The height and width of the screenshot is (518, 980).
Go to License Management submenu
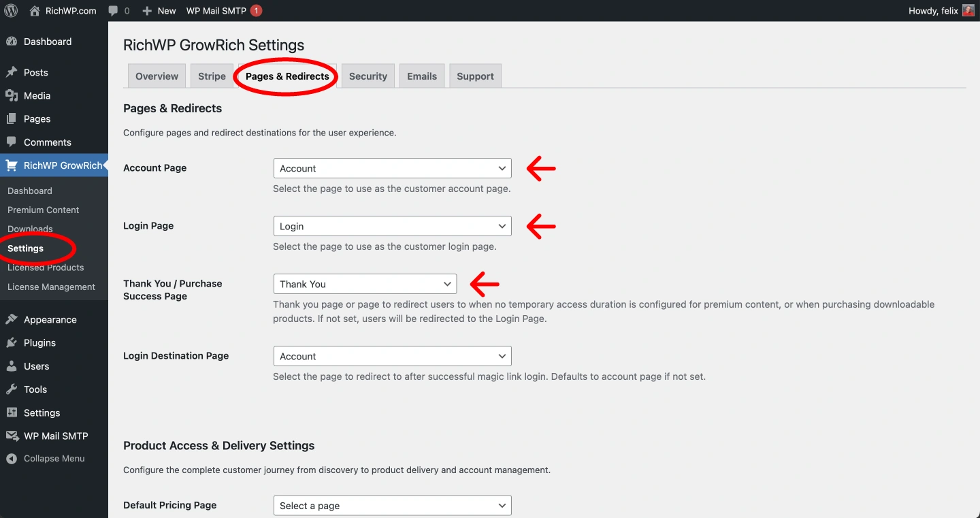coord(51,287)
